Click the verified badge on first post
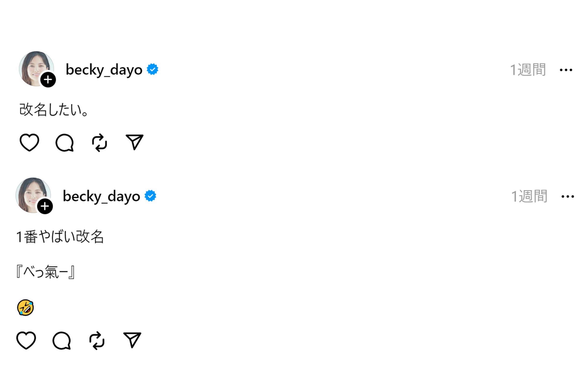Viewport: 588px width, 392px height. [152, 69]
